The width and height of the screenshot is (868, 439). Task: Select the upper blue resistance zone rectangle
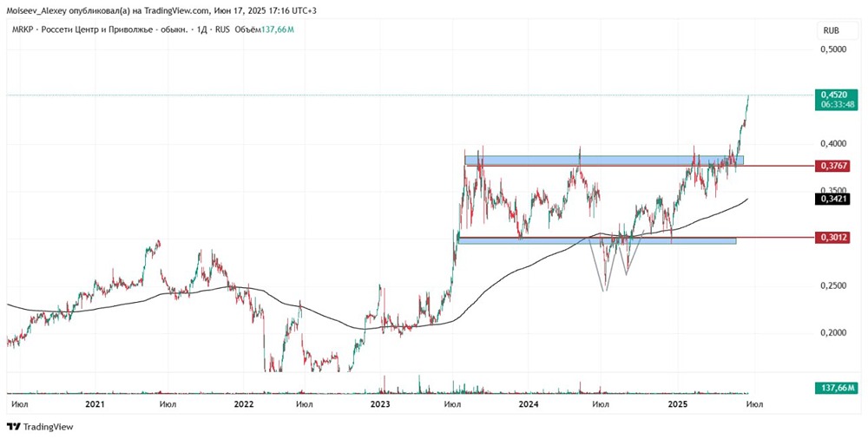click(x=604, y=160)
